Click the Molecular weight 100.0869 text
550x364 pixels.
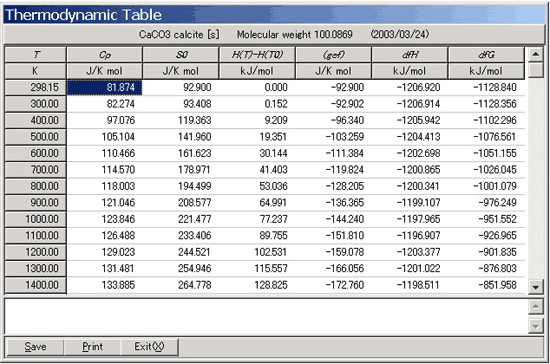295,34
